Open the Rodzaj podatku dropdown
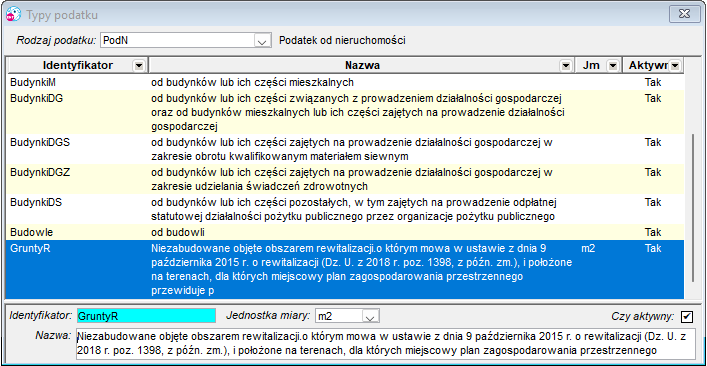 262,41
